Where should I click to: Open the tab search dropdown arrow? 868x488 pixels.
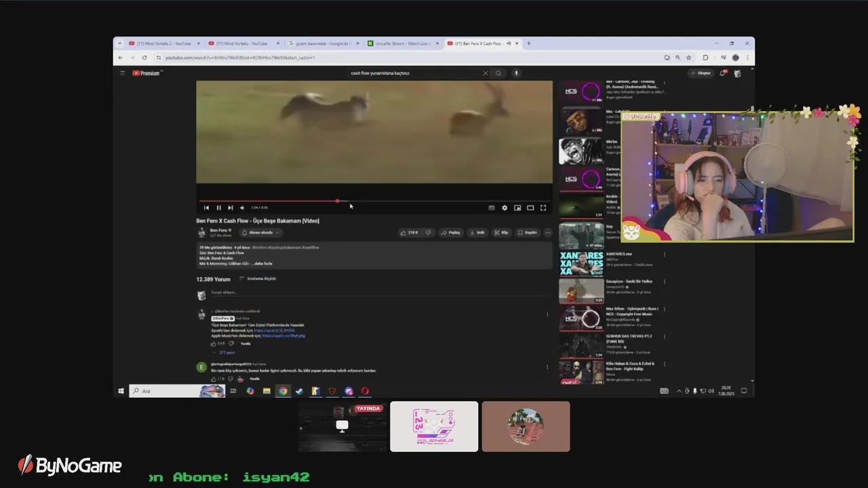(120, 43)
